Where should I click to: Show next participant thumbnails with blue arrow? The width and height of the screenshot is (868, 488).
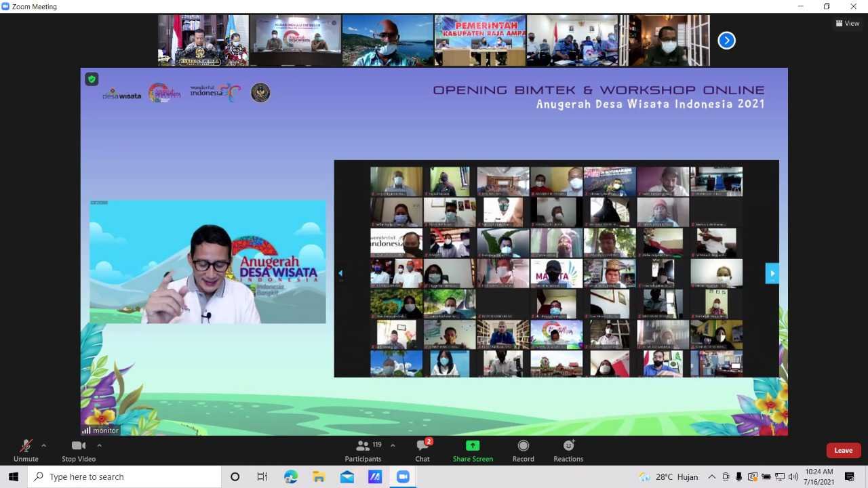pos(726,41)
